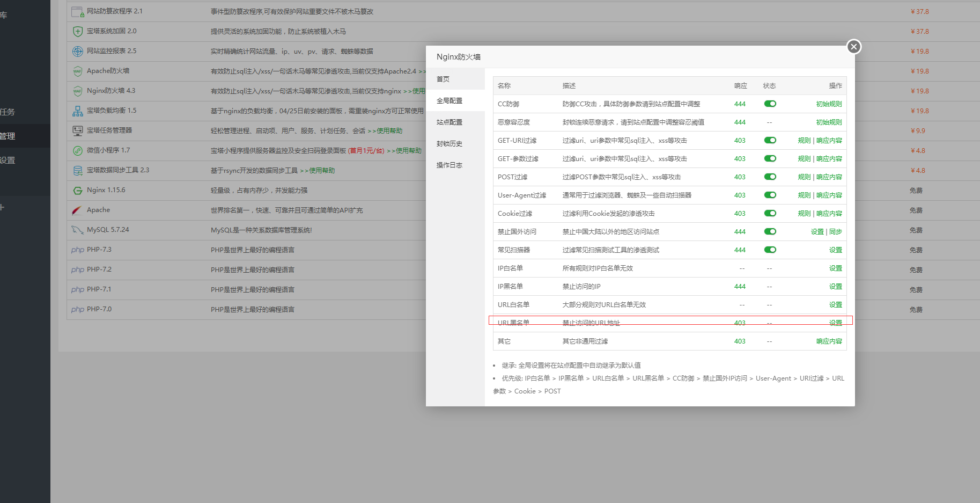Toggle the POST过滤 switch
This screenshot has height=503, width=980.
pos(770,177)
